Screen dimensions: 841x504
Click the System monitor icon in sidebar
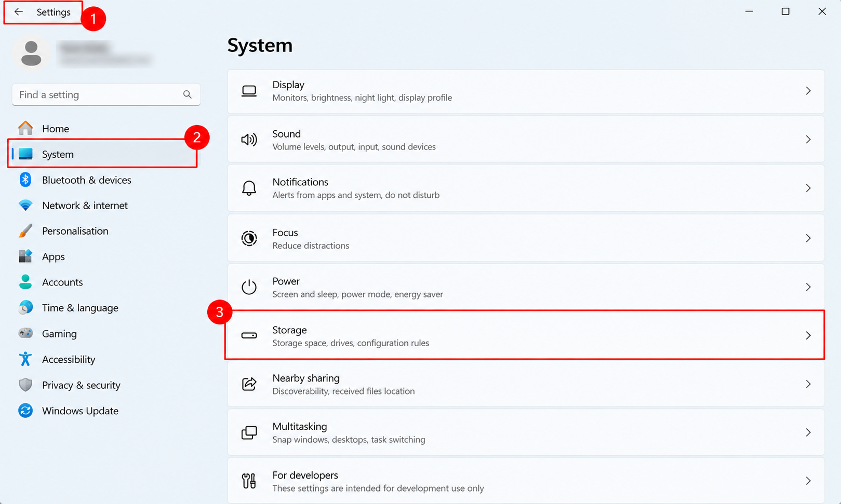[x=25, y=154]
